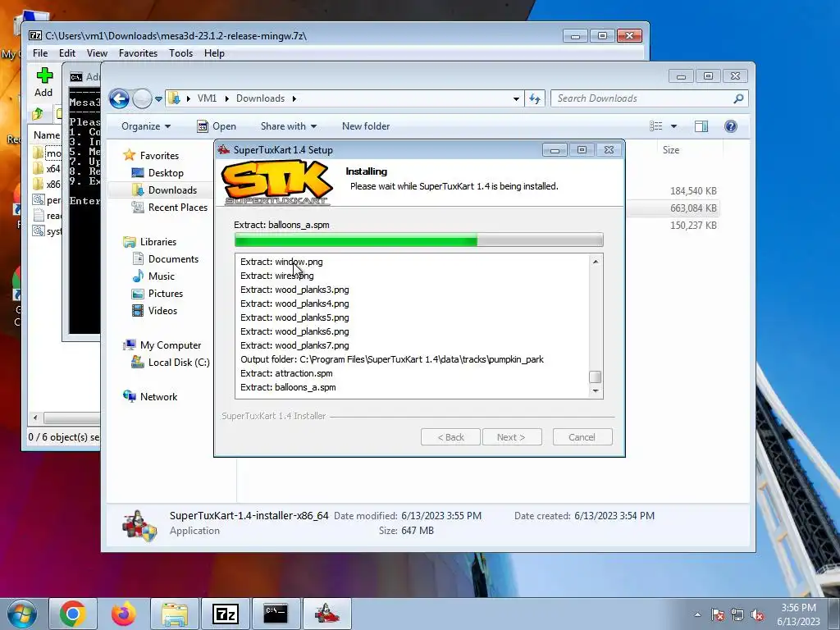Image resolution: width=840 pixels, height=630 pixels.
Task: Click the search magnifier icon
Action: tap(739, 98)
